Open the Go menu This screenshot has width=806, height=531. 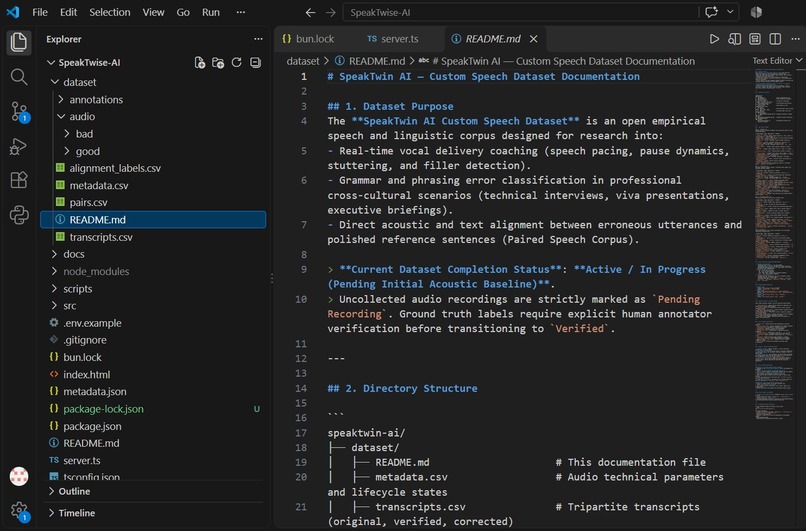click(183, 12)
